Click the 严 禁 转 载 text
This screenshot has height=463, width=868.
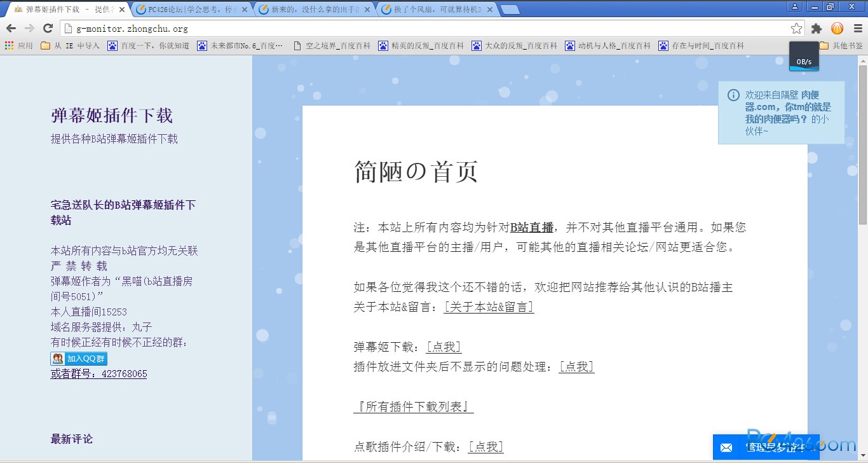click(x=79, y=266)
